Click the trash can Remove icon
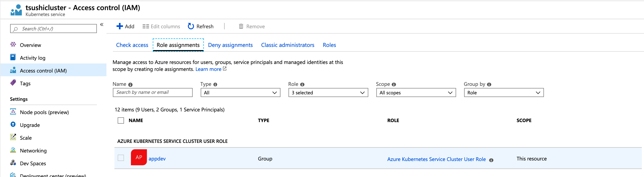This screenshot has height=177, width=644. tap(241, 26)
